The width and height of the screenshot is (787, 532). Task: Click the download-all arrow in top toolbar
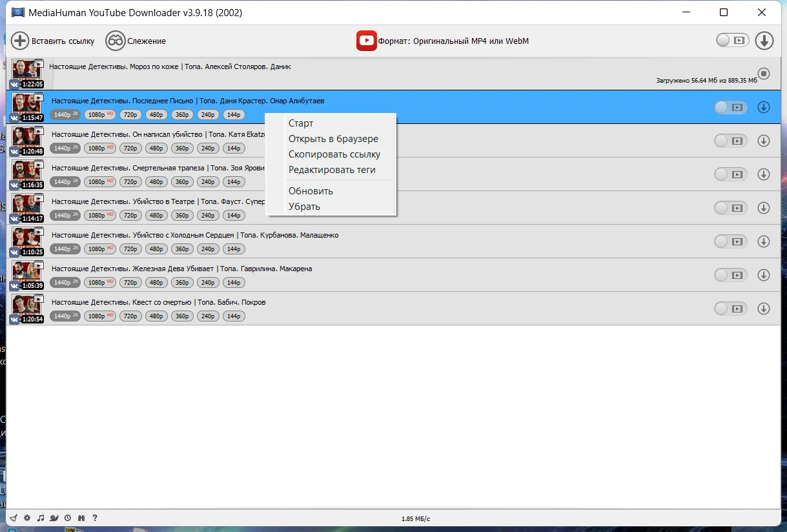pyautogui.click(x=764, y=41)
